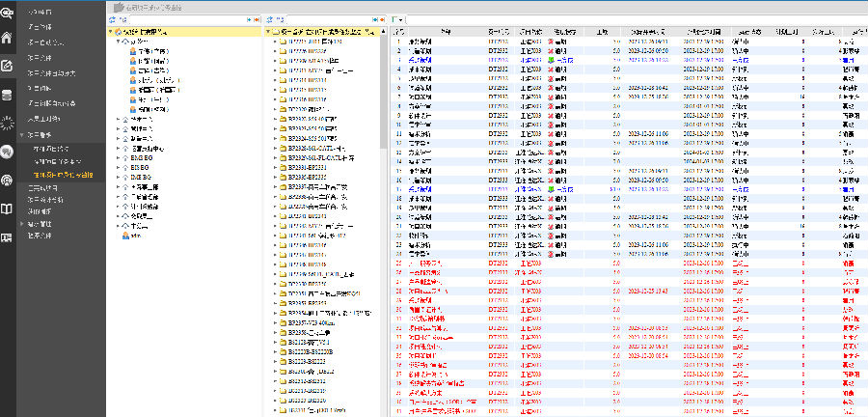Click the first menu entry in the sidebar
This screenshot has width=868, height=417.
point(41,12)
